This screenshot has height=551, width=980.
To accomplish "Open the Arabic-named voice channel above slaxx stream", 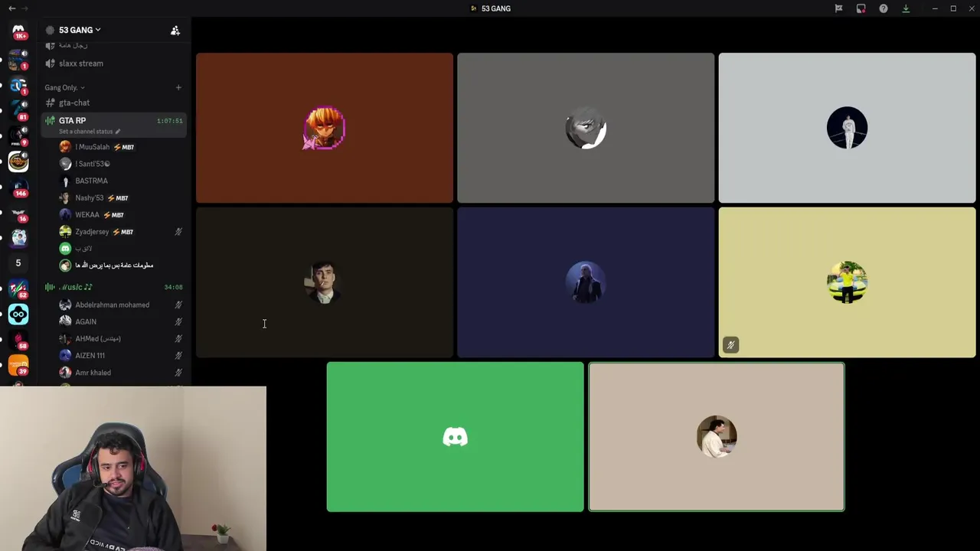I will click(114, 46).
